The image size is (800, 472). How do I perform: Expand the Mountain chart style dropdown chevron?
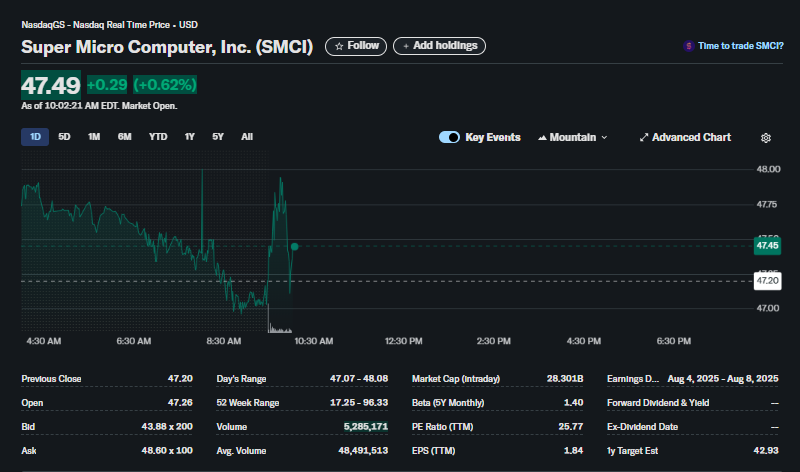[x=605, y=137]
